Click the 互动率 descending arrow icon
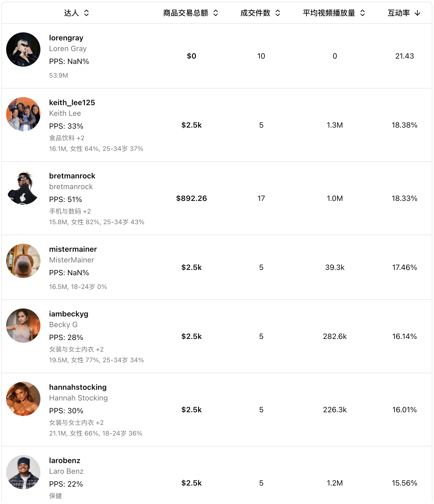Screen dimensions: 434x504 [417, 13]
